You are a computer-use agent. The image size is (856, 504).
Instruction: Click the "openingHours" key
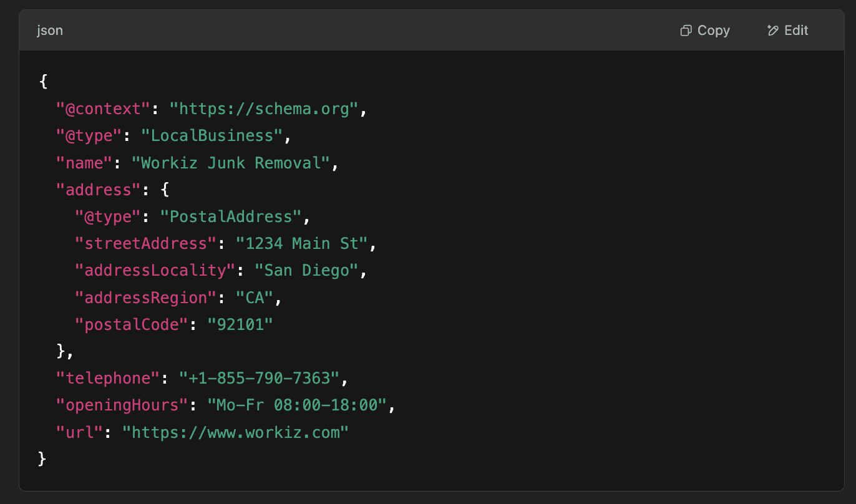click(122, 405)
